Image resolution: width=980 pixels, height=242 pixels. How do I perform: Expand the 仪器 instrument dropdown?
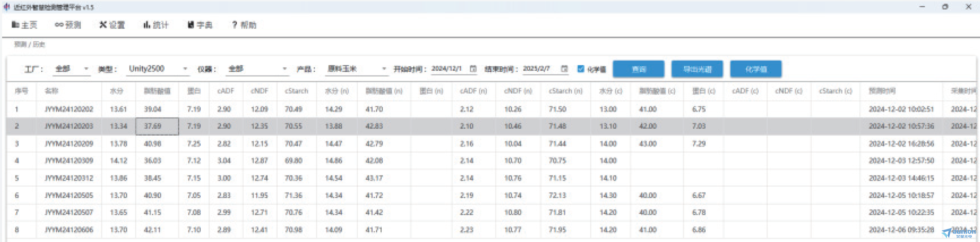tap(257, 69)
